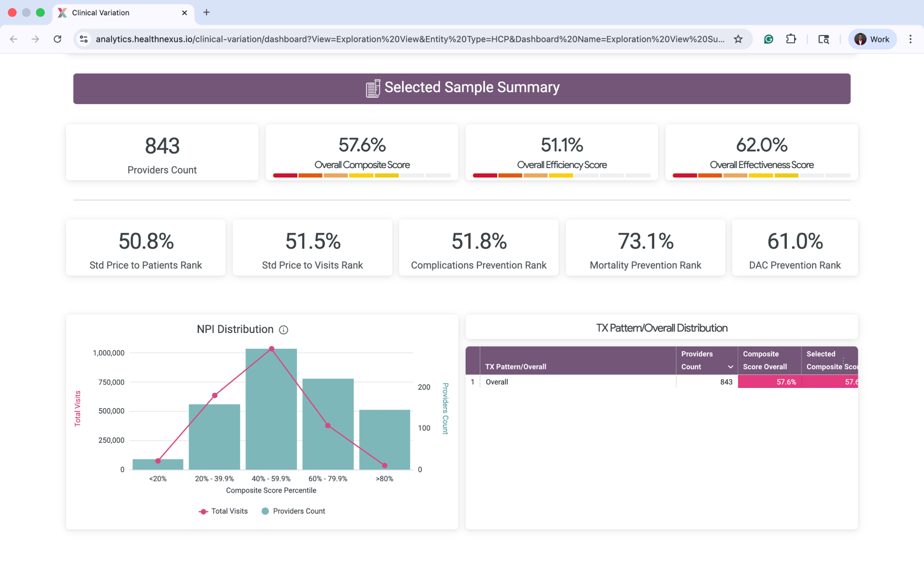Click the Grammarly extension icon
Image resolution: width=924 pixels, height=579 pixels.
pos(769,39)
